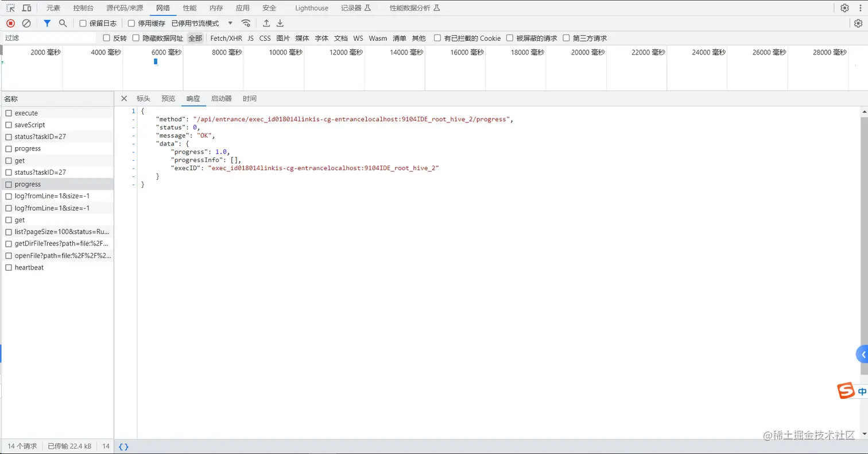Show only Wasm requests

(x=378, y=39)
